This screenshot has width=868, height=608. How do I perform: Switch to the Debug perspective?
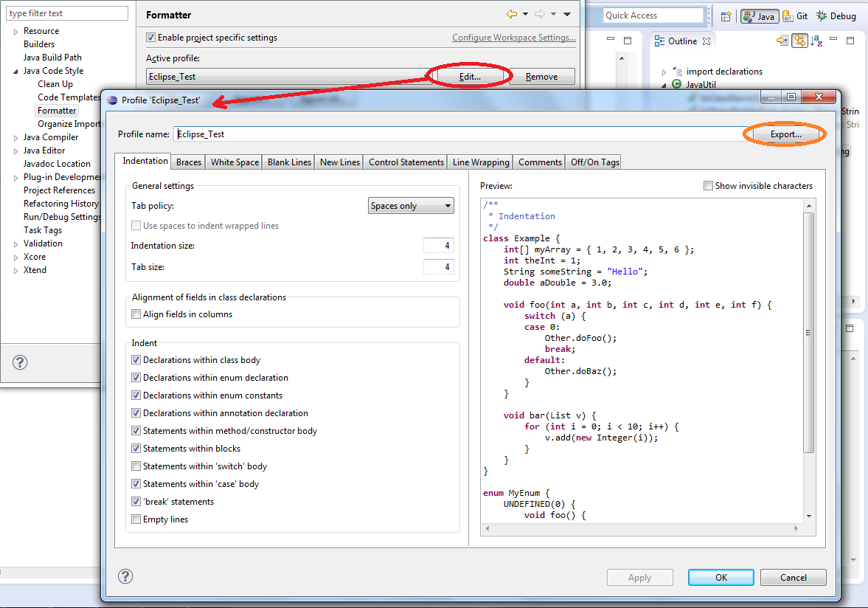tap(836, 16)
